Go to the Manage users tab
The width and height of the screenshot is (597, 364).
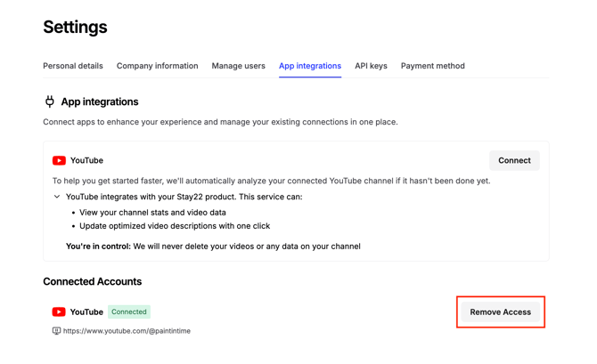coord(238,66)
